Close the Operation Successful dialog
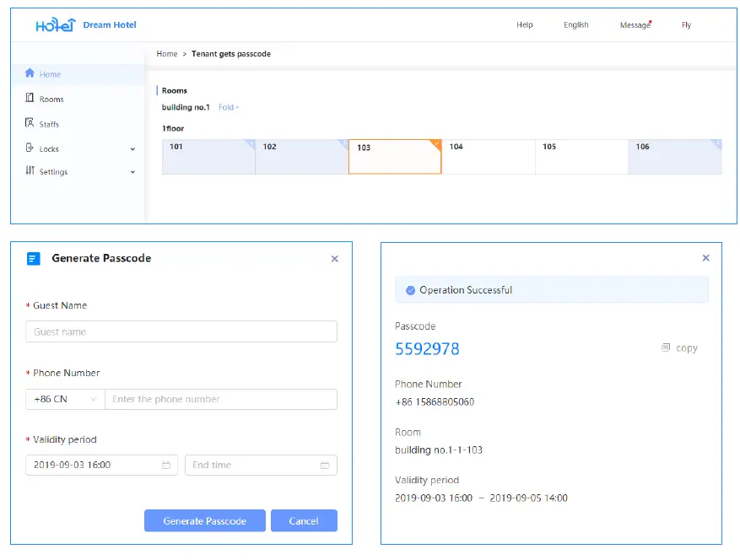740x560 pixels. [706, 258]
